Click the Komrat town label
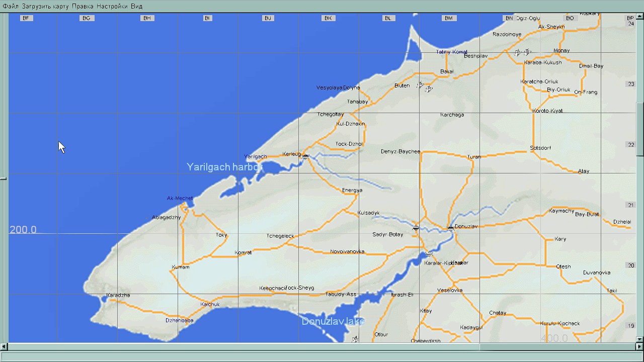 pos(243,252)
